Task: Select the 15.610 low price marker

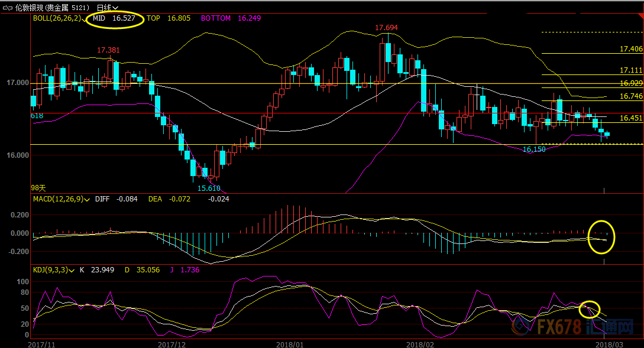Action: 208,188
